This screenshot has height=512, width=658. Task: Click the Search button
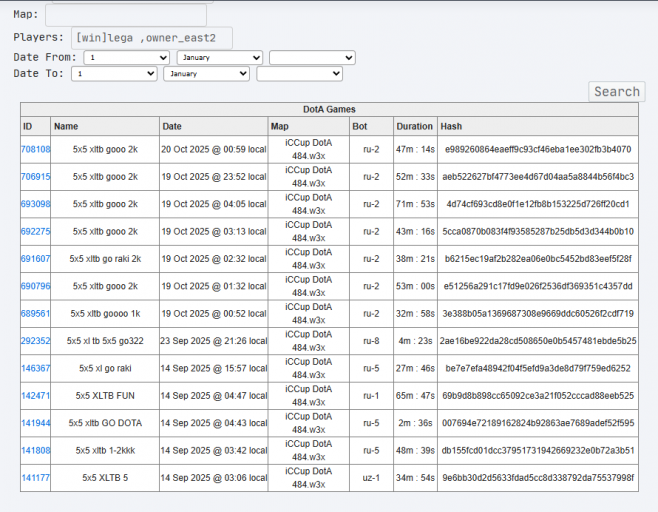616,91
